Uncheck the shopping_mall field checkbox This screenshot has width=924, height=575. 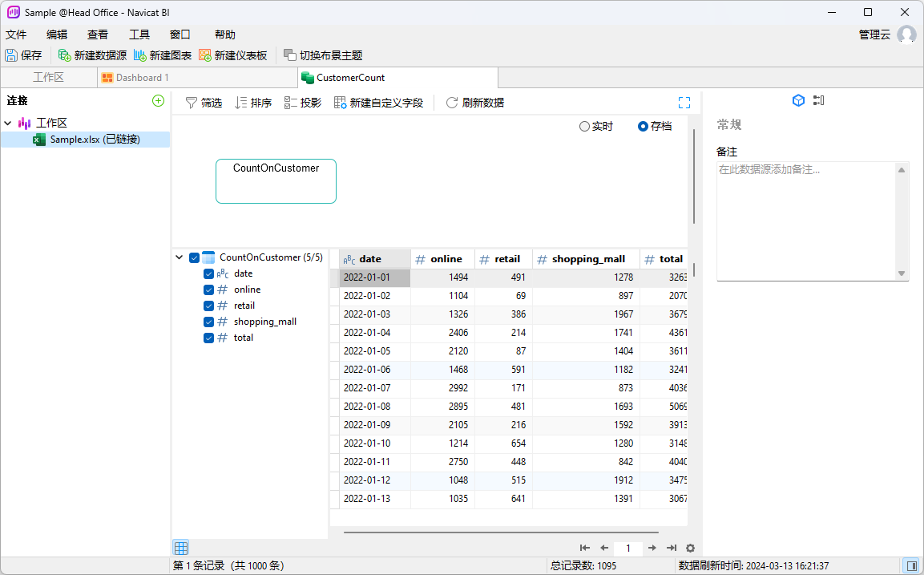208,322
